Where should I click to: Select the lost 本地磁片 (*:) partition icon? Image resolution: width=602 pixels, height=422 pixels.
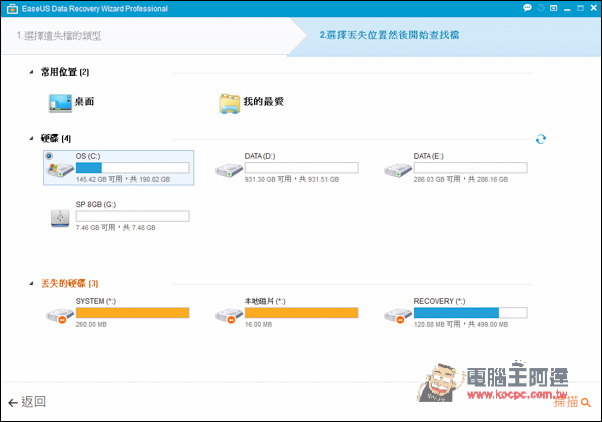[x=229, y=315]
